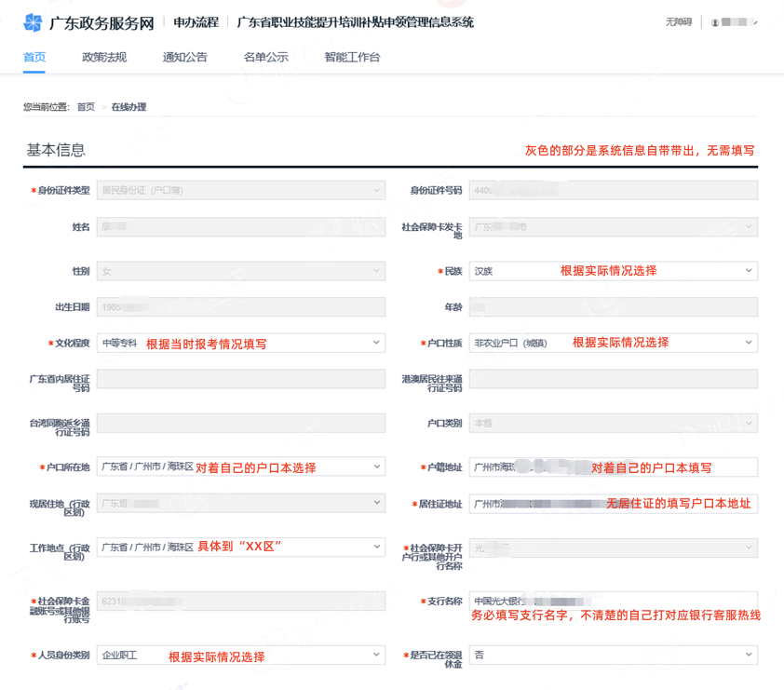Click the 广东政务服务网 logo icon
The height and width of the screenshot is (690, 784).
click(x=31, y=20)
